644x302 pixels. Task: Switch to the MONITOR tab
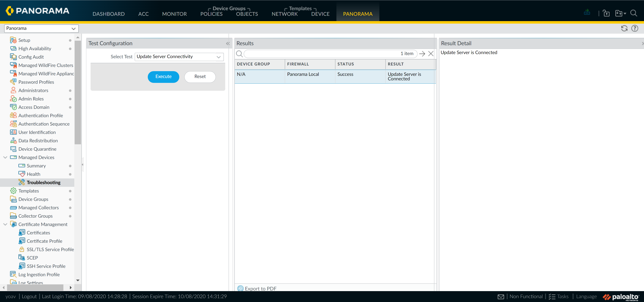[174, 14]
